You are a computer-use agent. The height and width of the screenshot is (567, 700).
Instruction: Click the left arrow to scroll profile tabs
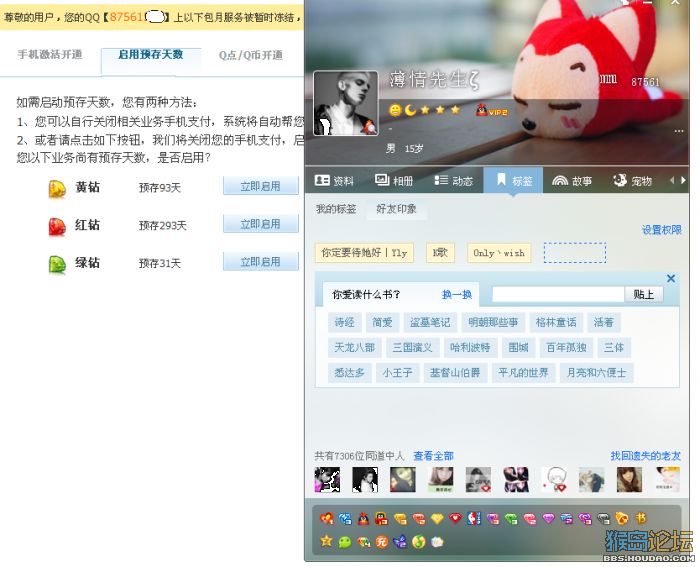[672, 180]
